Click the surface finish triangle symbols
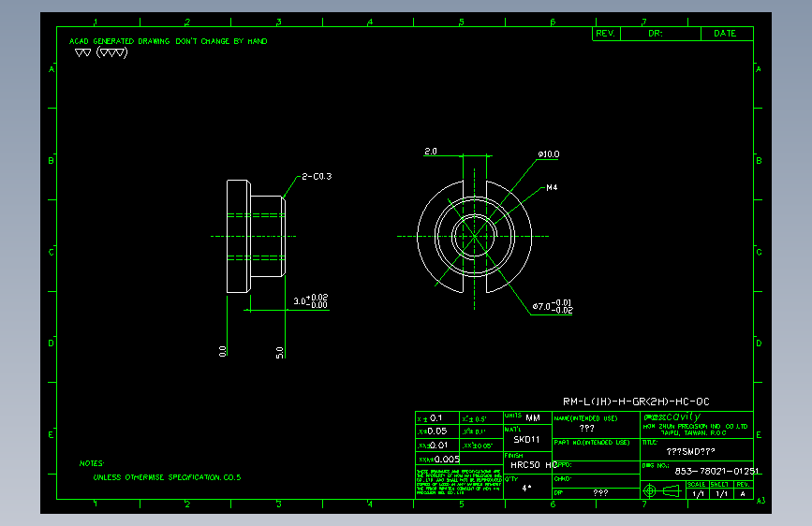The width and height of the screenshot is (812, 526). [101, 52]
